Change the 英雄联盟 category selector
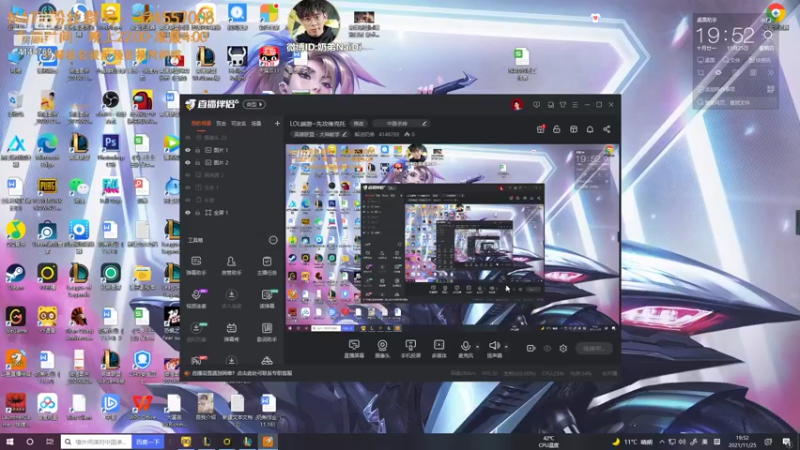 (x=320, y=135)
